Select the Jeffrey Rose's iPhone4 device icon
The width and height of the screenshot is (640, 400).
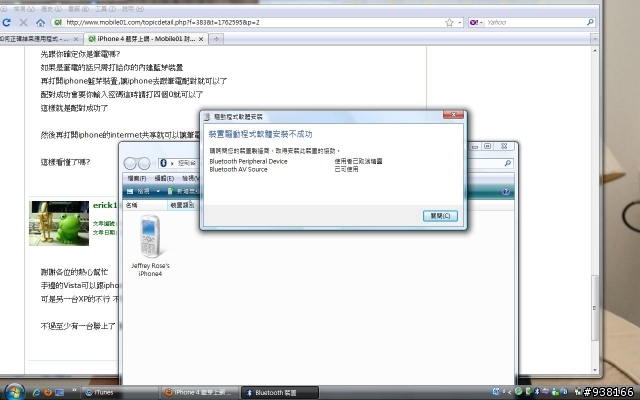click(x=150, y=246)
